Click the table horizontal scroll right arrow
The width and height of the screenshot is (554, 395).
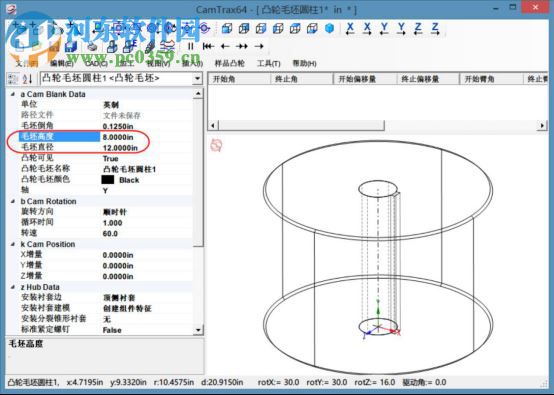[x=542, y=125]
